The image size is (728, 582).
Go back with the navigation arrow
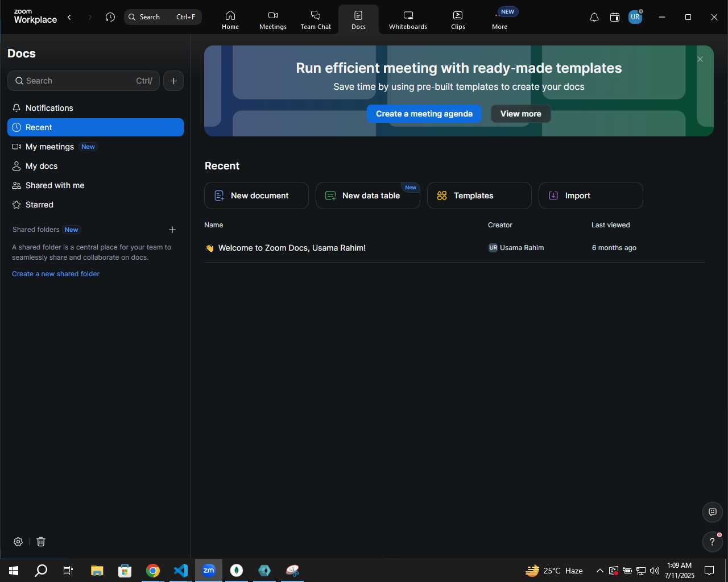(69, 17)
